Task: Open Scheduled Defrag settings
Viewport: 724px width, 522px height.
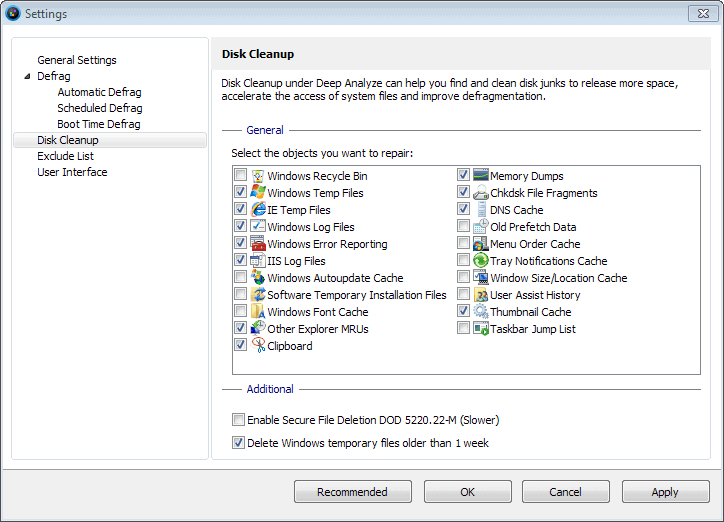Action: (x=100, y=108)
